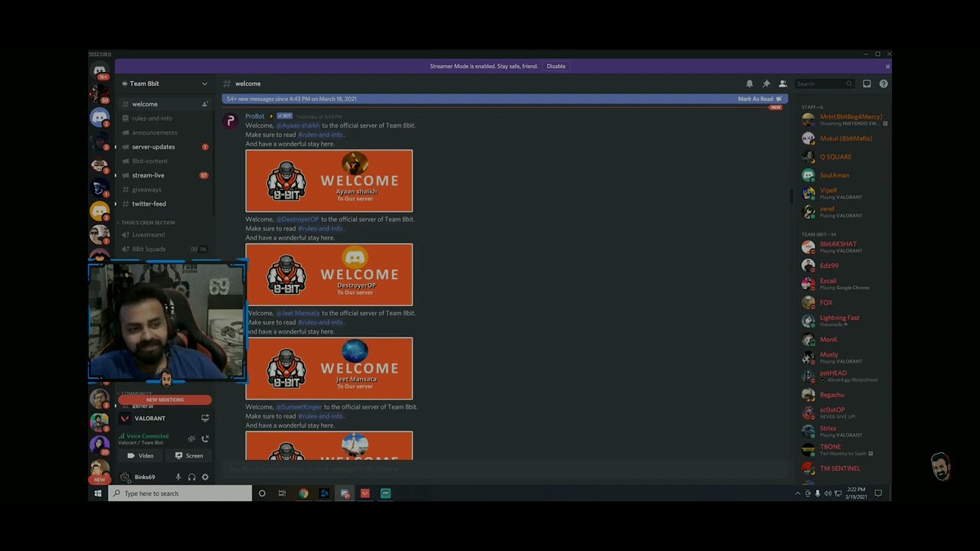The width and height of the screenshot is (980, 551).
Task: Turn on camera with Video button
Action: point(141,456)
